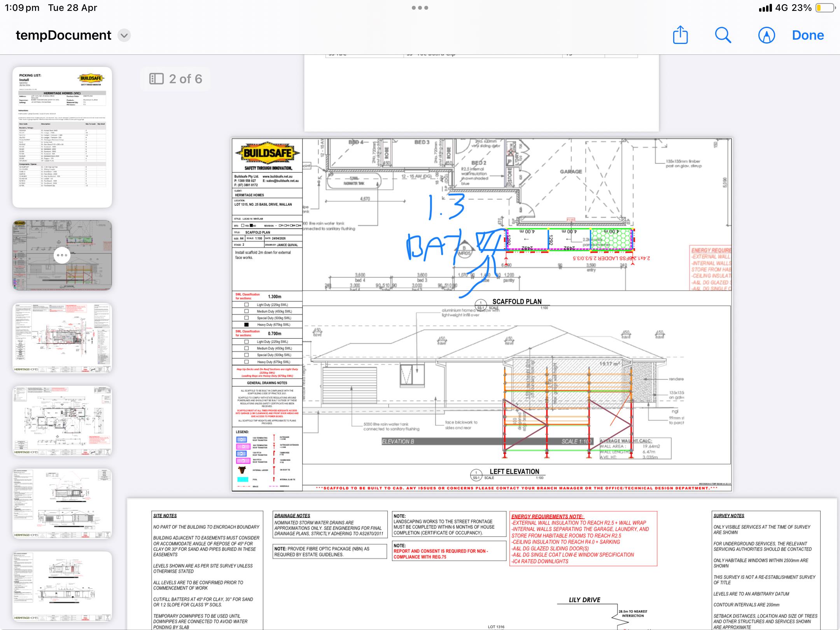Viewport: 840px width, 630px height.
Task: Tap the Medium Duty checkbox under 0.700m
Action: 246,348
